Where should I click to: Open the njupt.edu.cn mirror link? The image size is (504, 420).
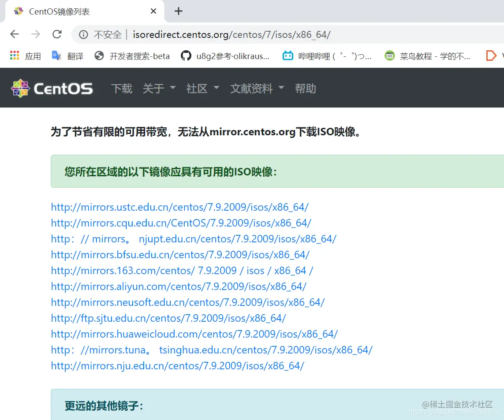(194, 239)
